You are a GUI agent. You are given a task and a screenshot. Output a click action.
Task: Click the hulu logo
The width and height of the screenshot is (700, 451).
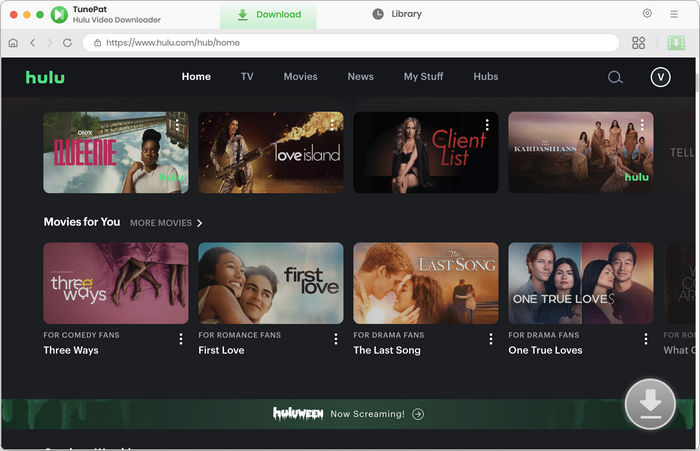pyautogui.click(x=45, y=77)
